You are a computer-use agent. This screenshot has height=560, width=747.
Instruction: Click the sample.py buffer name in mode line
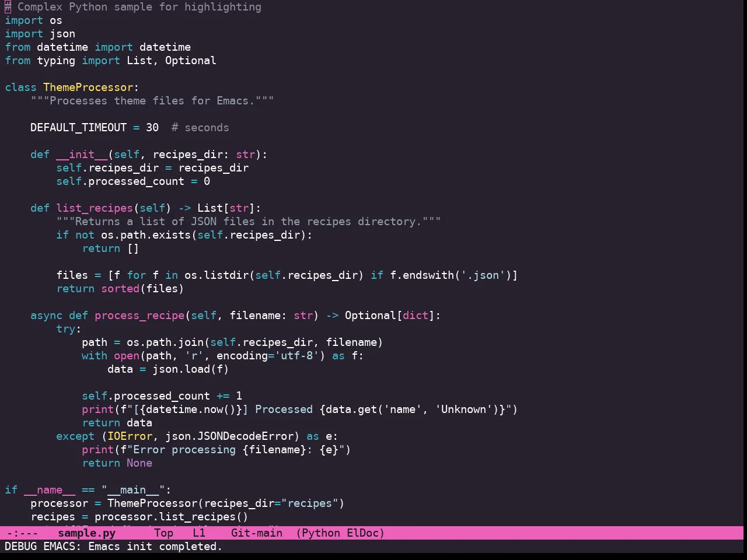(x=86, y=533)
